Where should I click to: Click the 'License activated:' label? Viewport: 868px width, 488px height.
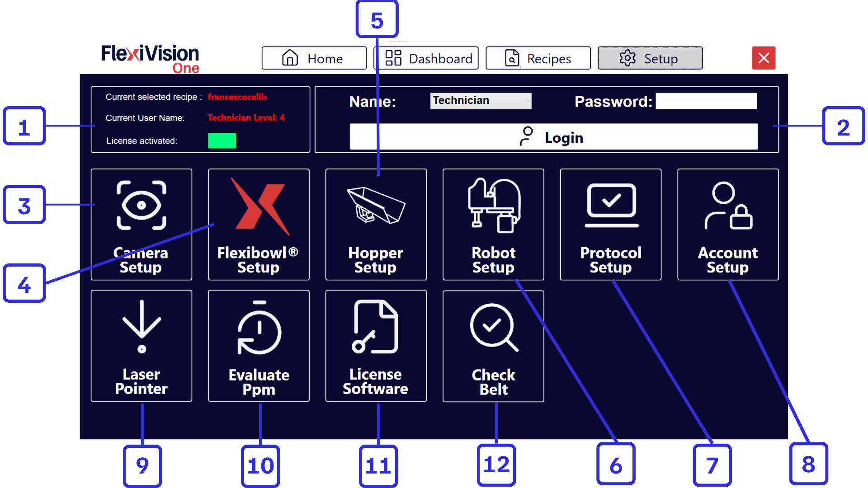coord(142,141)
